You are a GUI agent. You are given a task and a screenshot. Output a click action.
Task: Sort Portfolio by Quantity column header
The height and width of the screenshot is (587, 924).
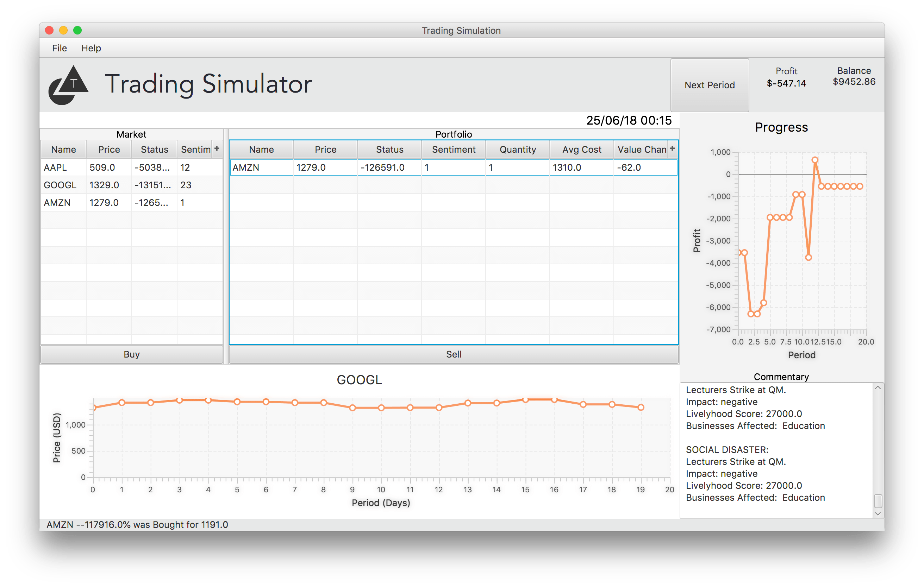point(518,150)
